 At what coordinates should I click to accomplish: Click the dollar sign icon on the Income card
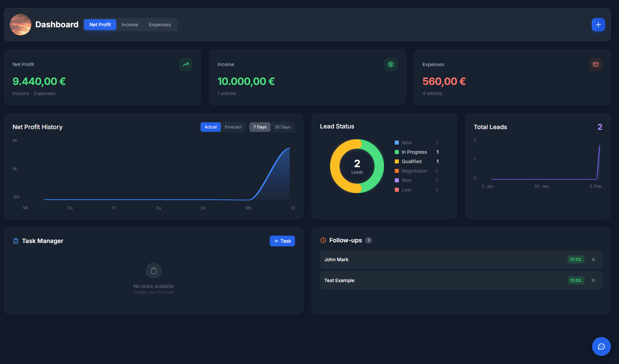[391, 64]
